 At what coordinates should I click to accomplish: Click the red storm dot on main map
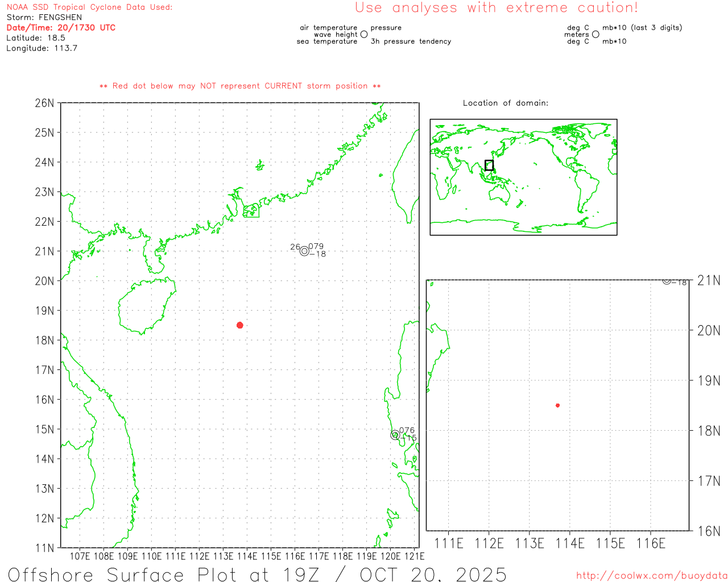(240, 325)
